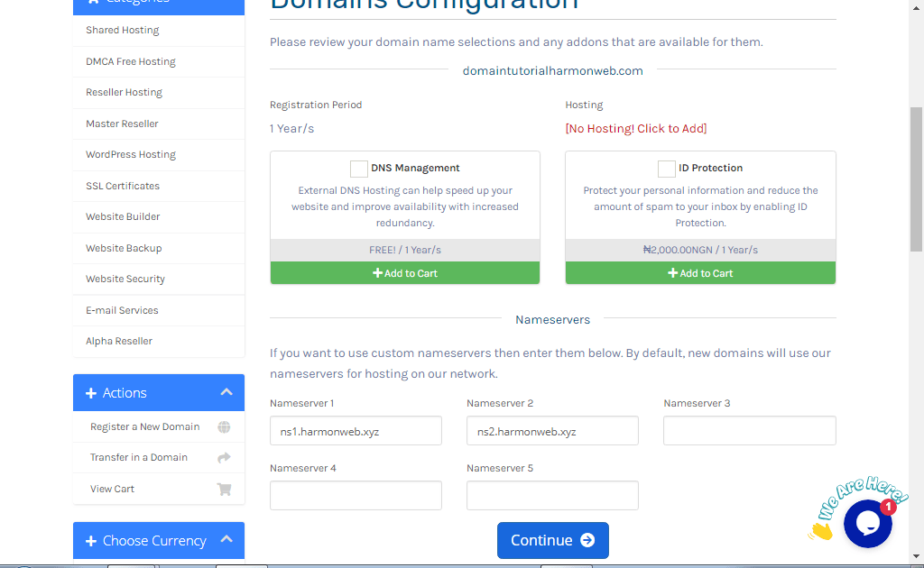Click the plus icon on the Actions panel
The image size is (924, 568).
(90, 392)
